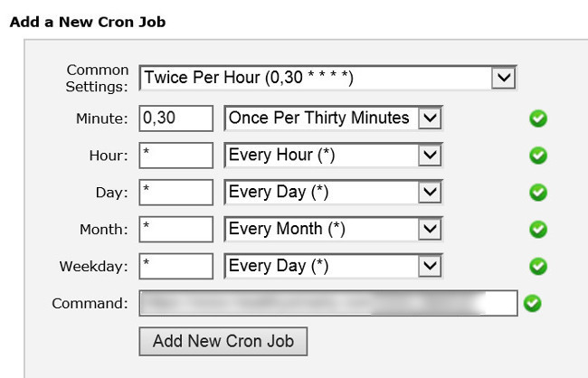Viewport: 588px width, 378px height.
Task: Open the Every Hour (*) dropdown
Action: coord(333,156)
